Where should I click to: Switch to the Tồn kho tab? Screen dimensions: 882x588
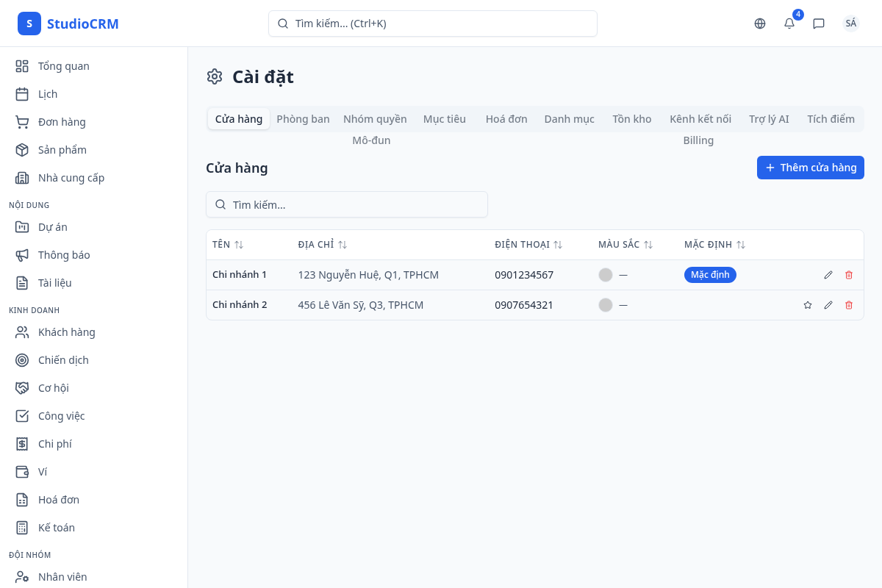(x=631, y=119)
